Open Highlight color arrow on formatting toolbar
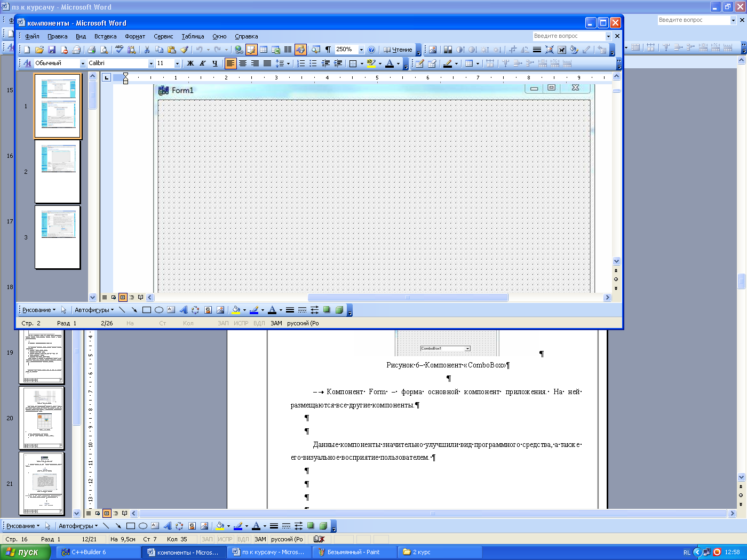The image size is (747, 560). coord(380,63)
